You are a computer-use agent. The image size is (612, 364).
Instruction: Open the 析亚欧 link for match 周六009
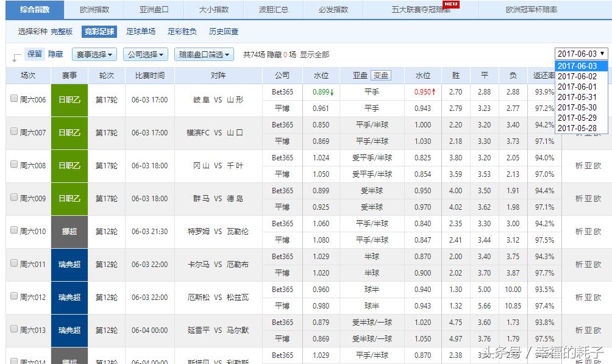(588, 198)
